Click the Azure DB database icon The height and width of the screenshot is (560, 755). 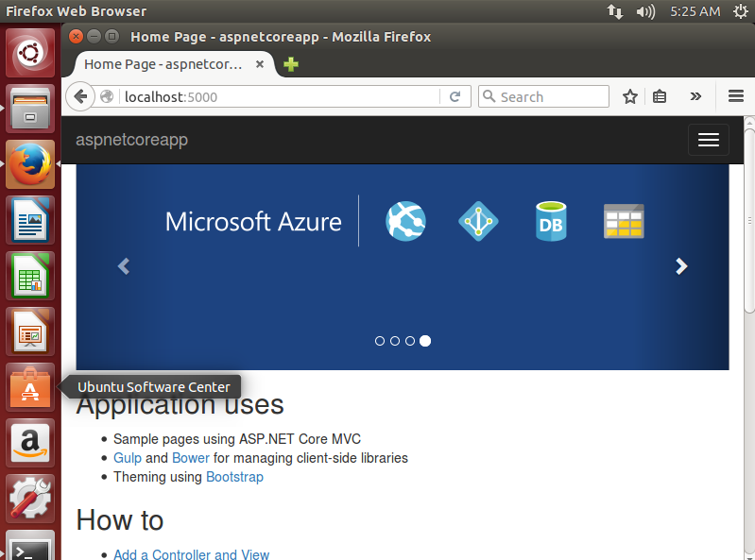click(x=551, y=221)
